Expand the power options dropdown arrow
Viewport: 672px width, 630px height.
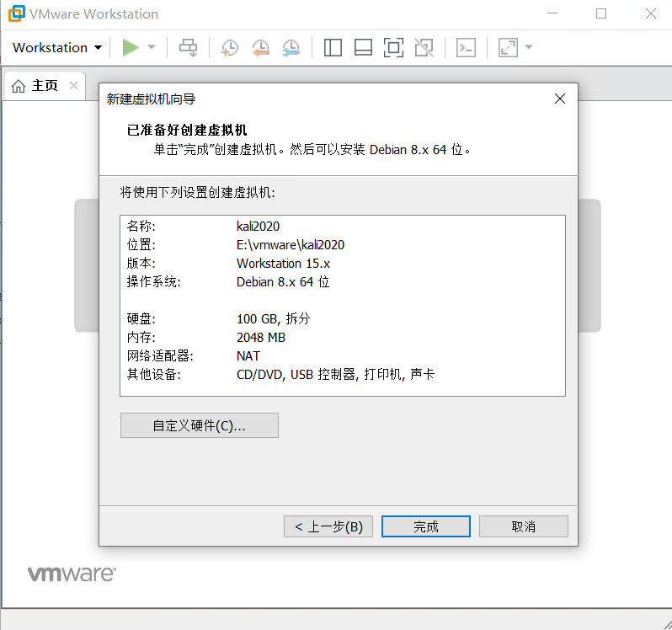coord(152,47)
